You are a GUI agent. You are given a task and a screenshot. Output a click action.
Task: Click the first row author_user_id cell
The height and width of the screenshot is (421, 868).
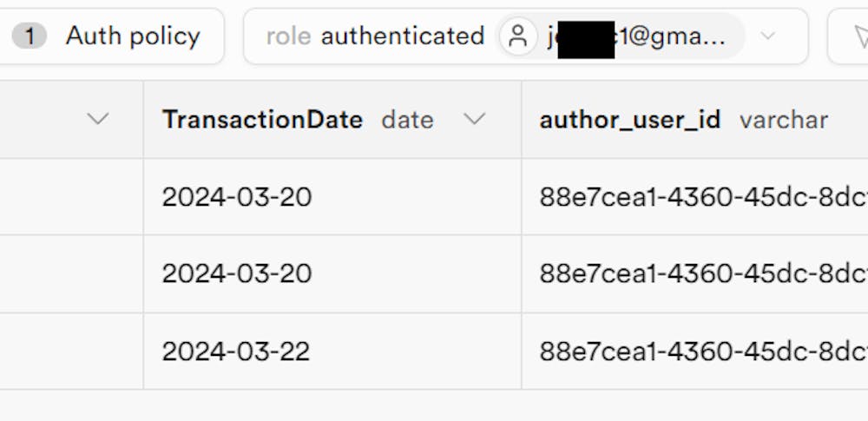pyautogui.click(x=694, y=197)
